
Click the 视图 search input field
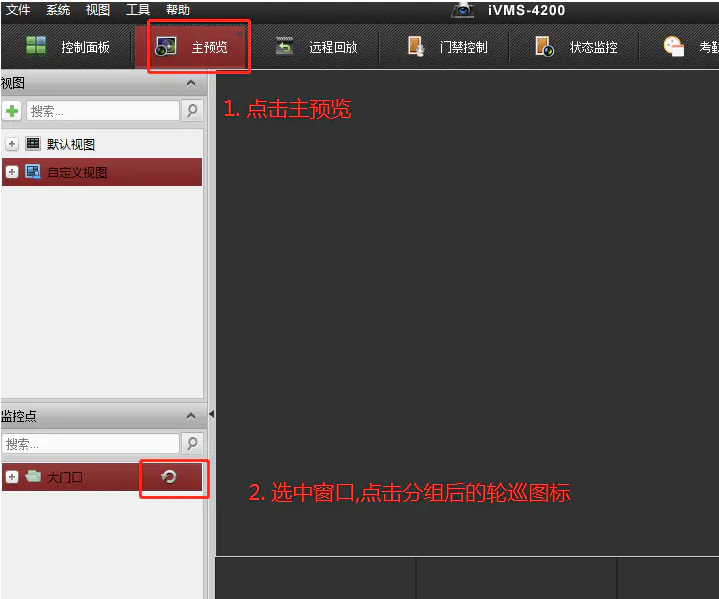click(102, 111)
